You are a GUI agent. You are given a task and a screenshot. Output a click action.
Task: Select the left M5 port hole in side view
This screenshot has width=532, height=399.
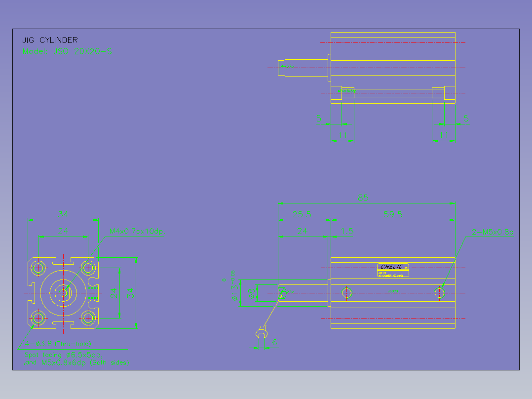coord(347,293)
